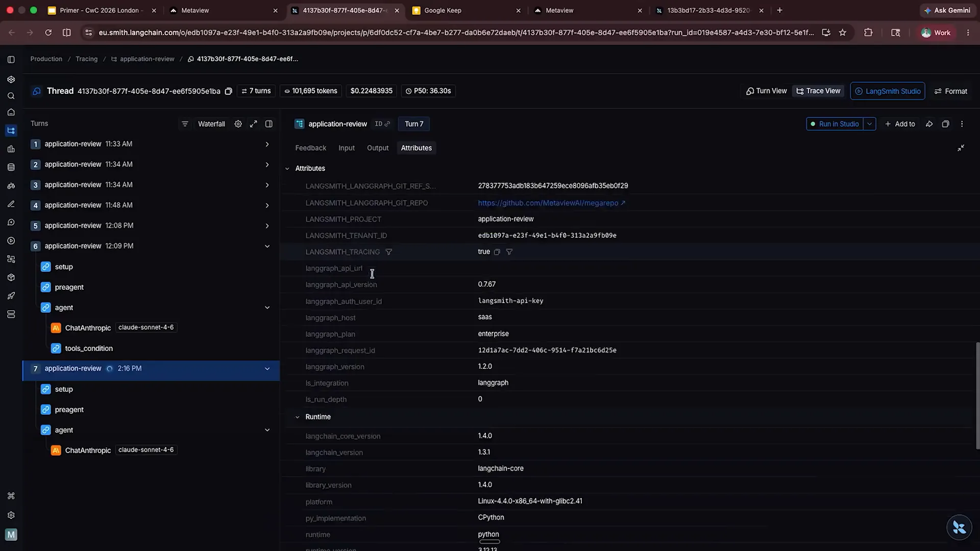Open the floating assistant button at bottom right
The image size is (980, 551).
pyautogui.click(x=959, y=528)
